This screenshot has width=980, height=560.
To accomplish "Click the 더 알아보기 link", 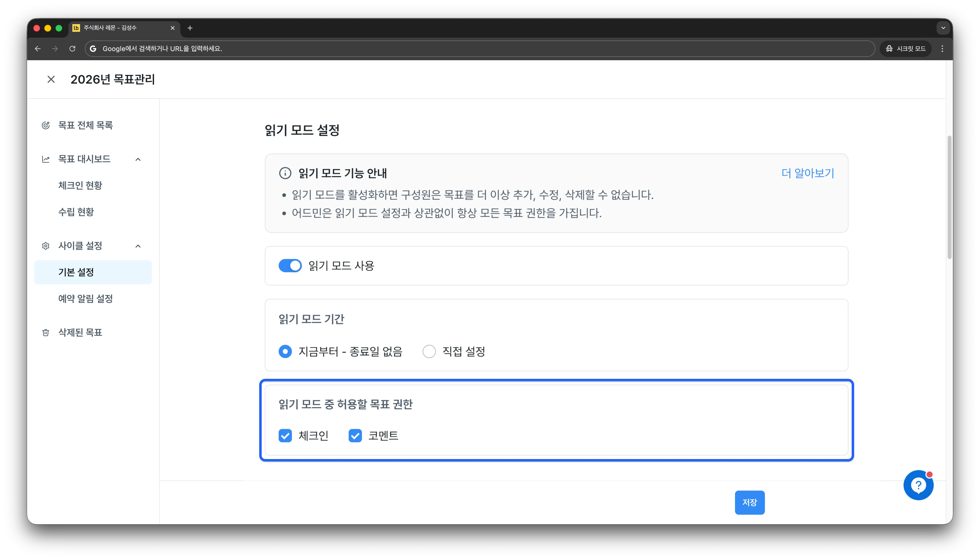I will coord(808,173).
